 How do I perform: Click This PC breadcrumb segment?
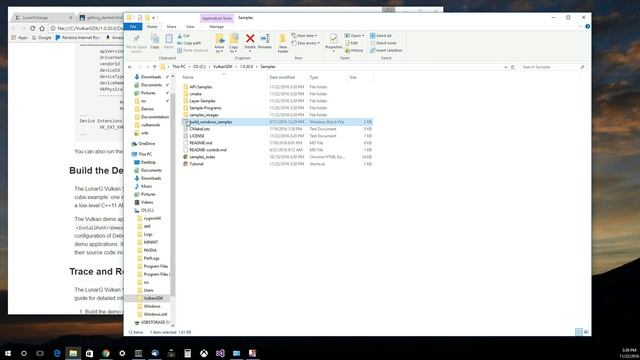pyautogui.click(x=179, y=67)
